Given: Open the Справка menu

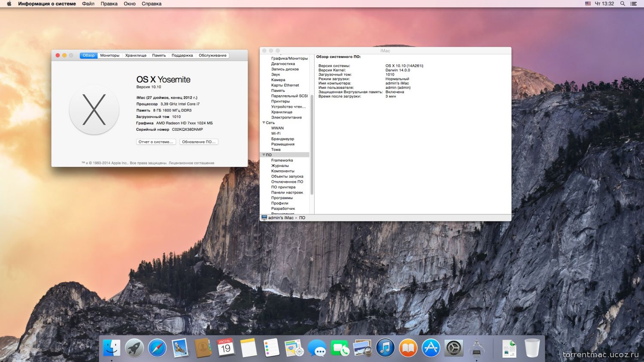Looking at the screenshot, I should click(152, 3).
